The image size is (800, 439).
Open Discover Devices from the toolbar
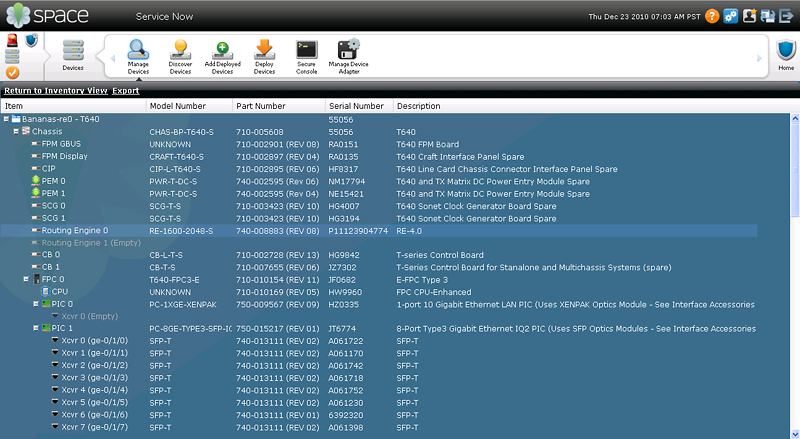[180, 53]
